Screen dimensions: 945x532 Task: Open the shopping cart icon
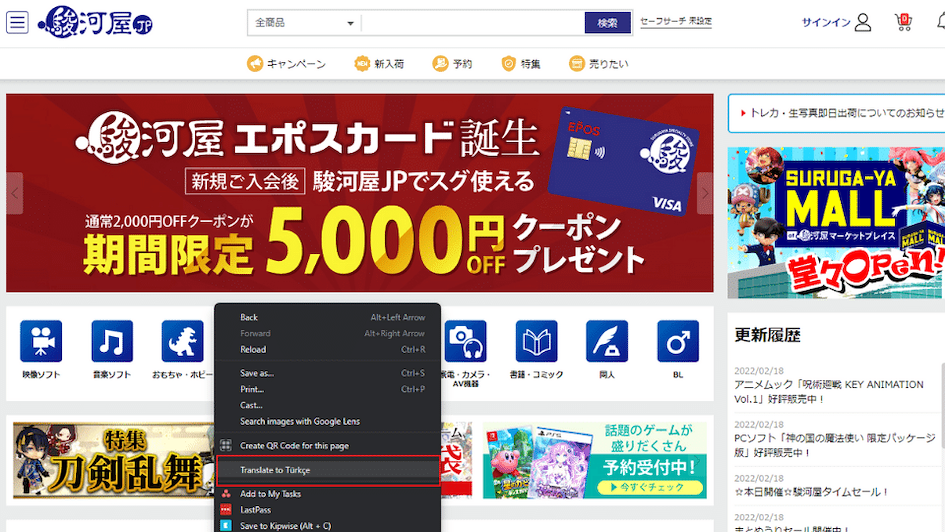coord(903,23)
